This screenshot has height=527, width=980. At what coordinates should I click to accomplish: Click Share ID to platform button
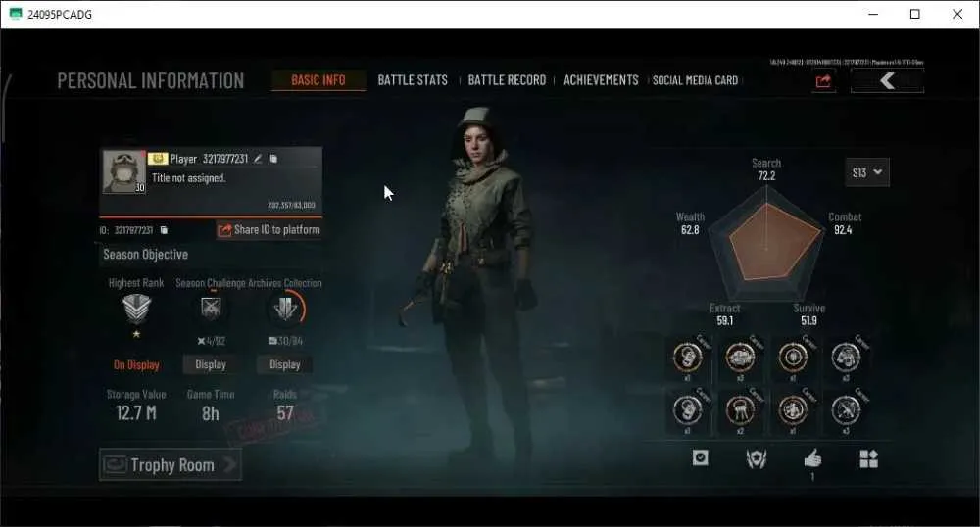269,230
